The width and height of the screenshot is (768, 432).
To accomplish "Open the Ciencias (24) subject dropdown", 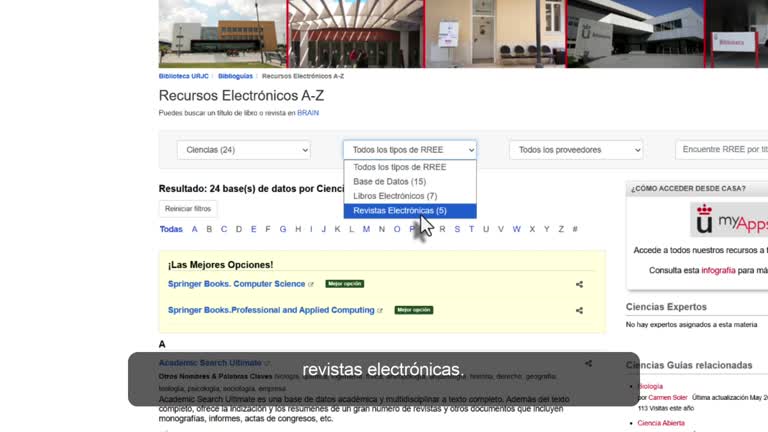I will tap(243, 150).
